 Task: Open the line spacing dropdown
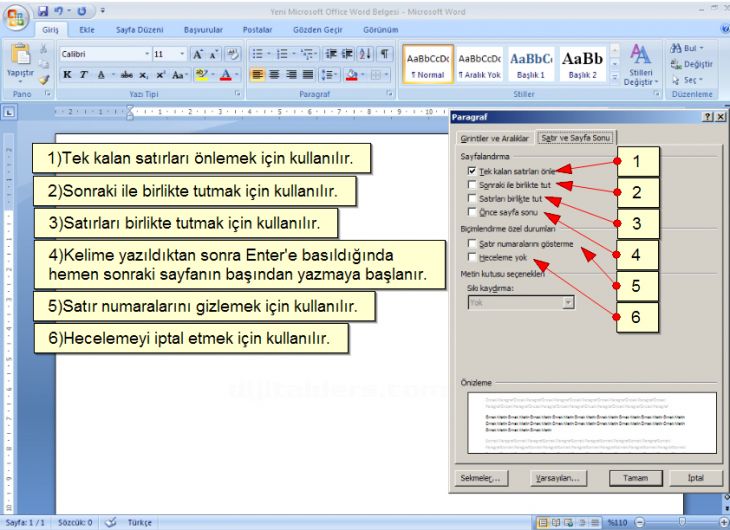(330, 75)
